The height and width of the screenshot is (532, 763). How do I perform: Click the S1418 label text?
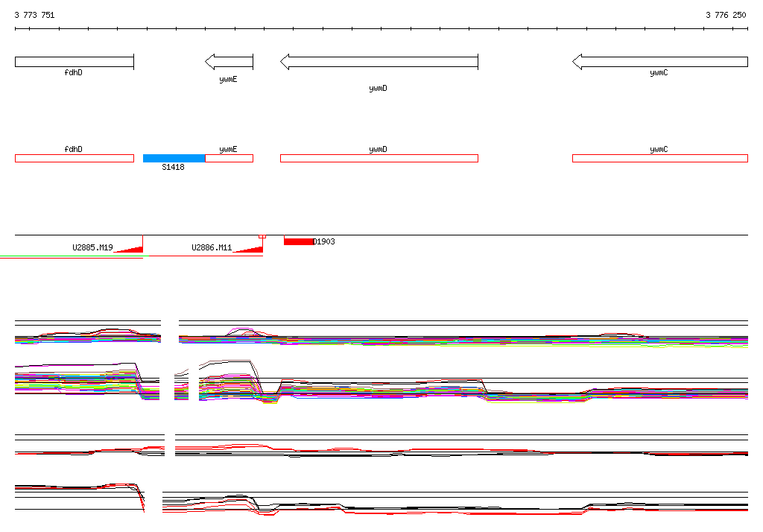(173, 167)
